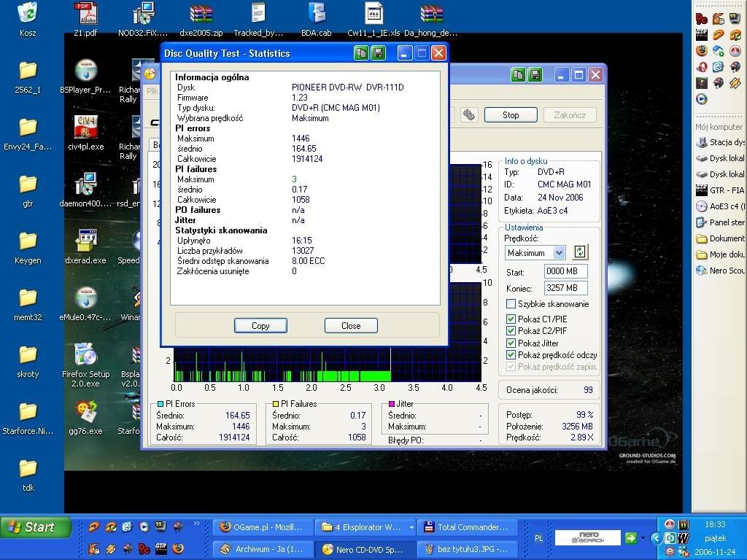Toggle Pokaż C1/PIE checkbox

pyautogui.click(x=511, y=319)
